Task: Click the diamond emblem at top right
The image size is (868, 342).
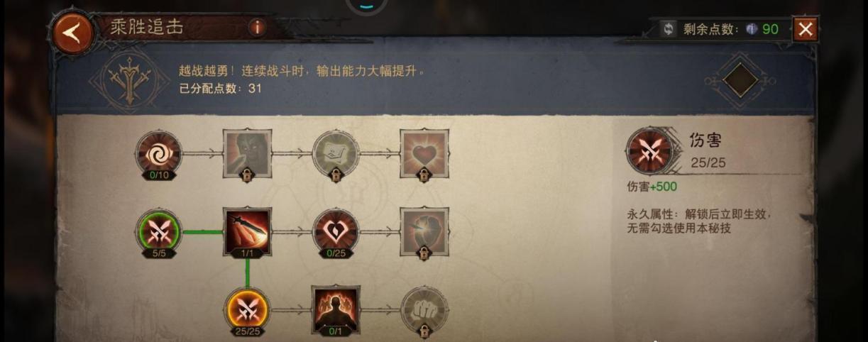Action: [x=740, y=80]
